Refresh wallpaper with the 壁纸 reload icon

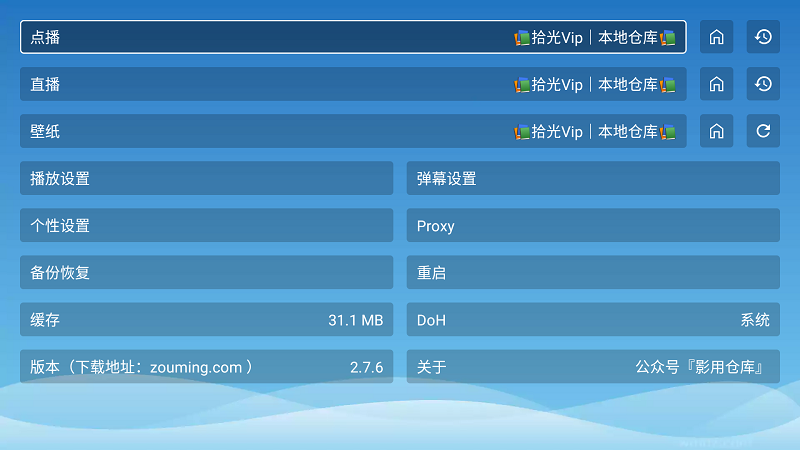tap(763, 131)
